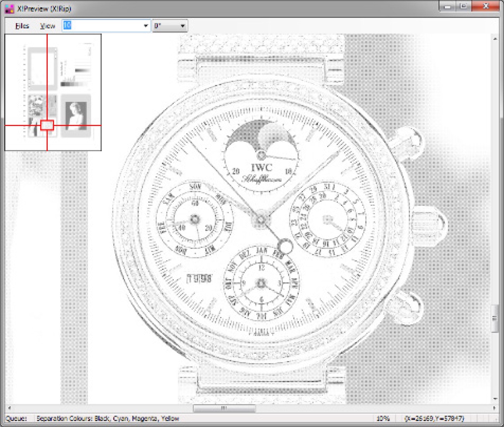
Task: Open the Files menu
Action: (x=22, y=26)
